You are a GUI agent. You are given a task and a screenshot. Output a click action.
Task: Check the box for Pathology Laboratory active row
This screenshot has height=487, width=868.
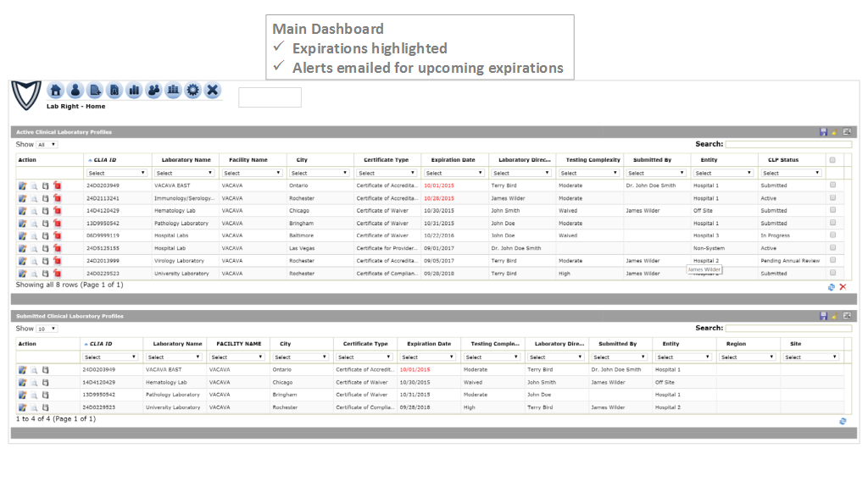[x=832, y=223]
